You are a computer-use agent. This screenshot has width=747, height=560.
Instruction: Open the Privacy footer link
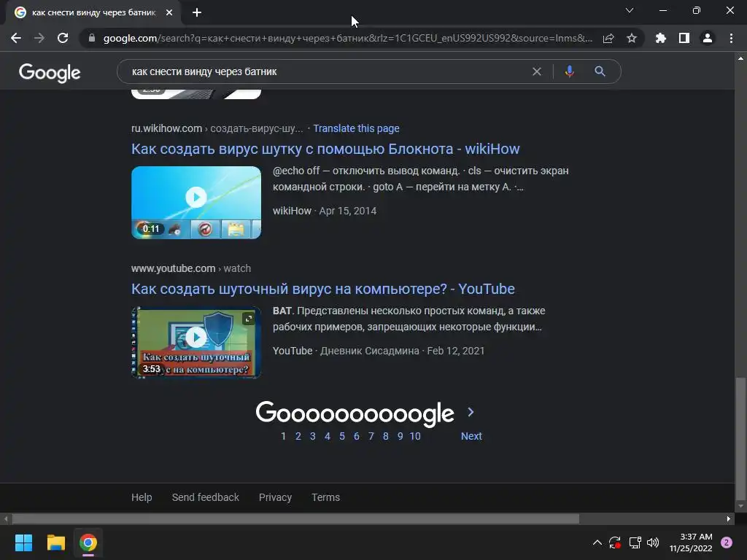275,497
